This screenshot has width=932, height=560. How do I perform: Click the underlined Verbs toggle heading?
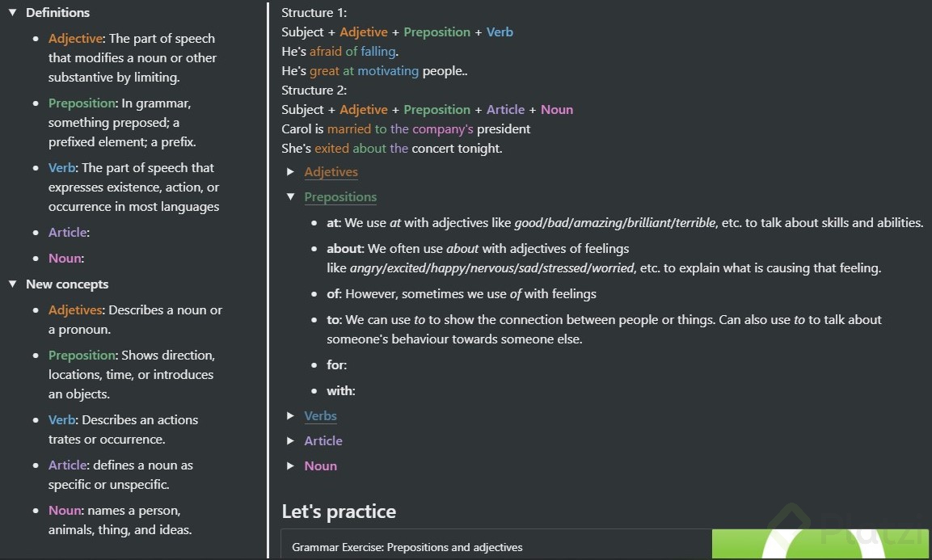320,416
